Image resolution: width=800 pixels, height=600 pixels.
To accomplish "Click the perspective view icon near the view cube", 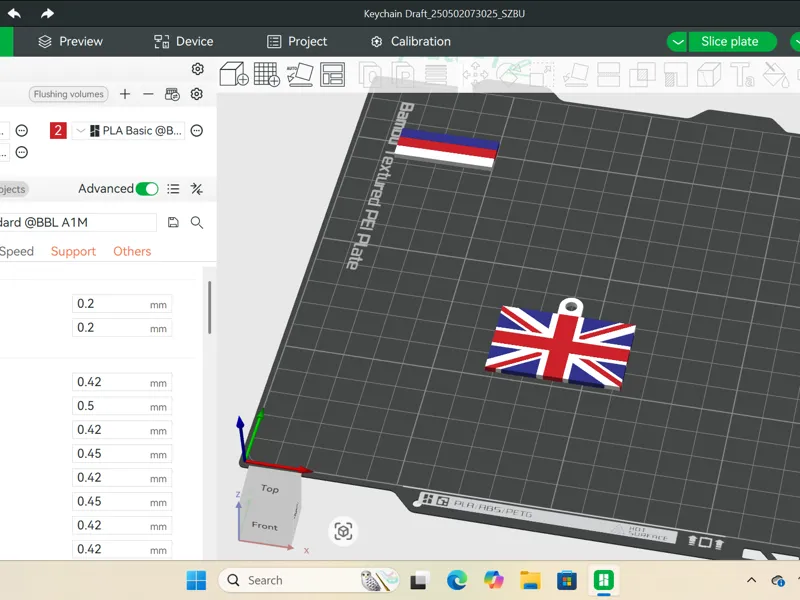I will (x=343, y=531).
